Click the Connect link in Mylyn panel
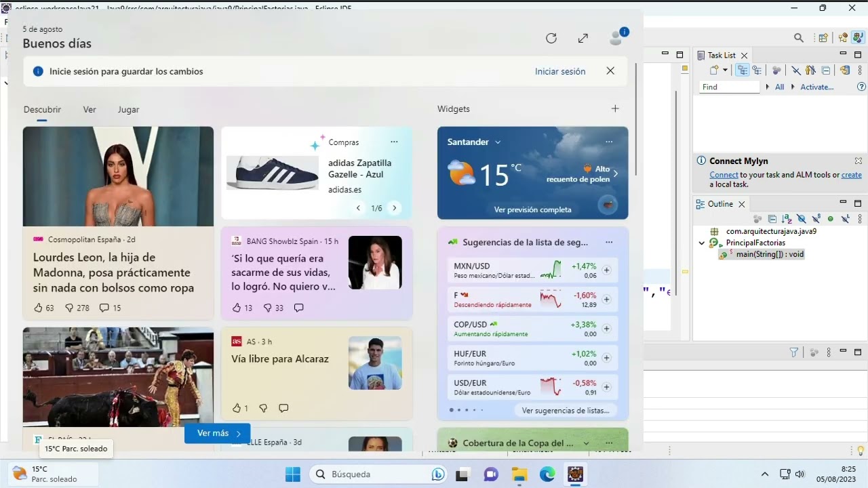Screen dimensions: 868x488 click(x=724, y=175)
